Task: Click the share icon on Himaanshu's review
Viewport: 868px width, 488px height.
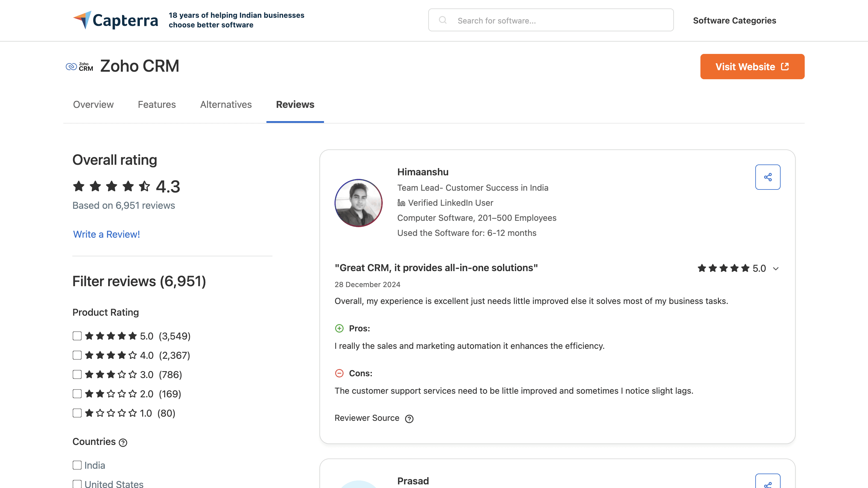Action: tap(768, 177)
